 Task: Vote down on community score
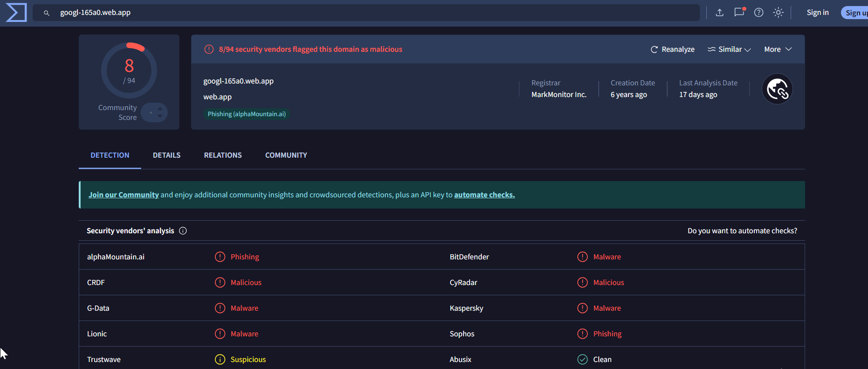click(x=160, y=116)
